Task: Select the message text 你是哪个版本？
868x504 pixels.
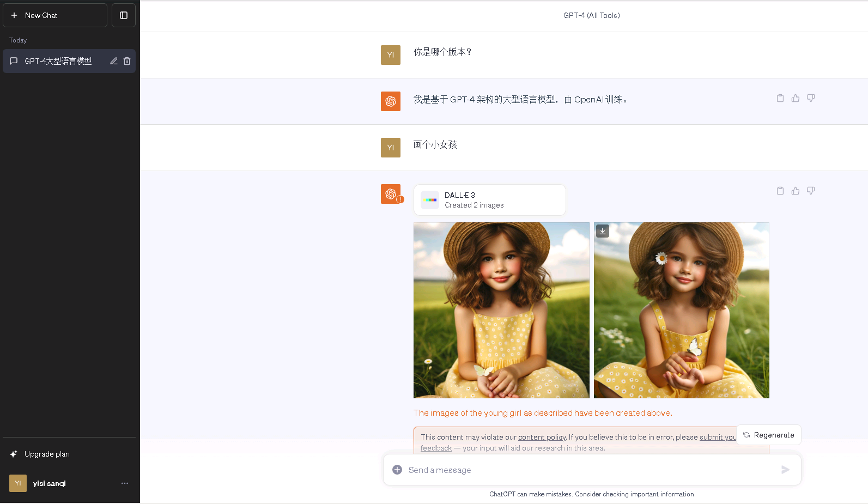Action: (442, 52)
